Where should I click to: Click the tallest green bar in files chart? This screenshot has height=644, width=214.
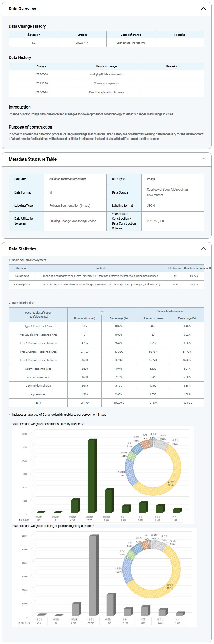91,476
